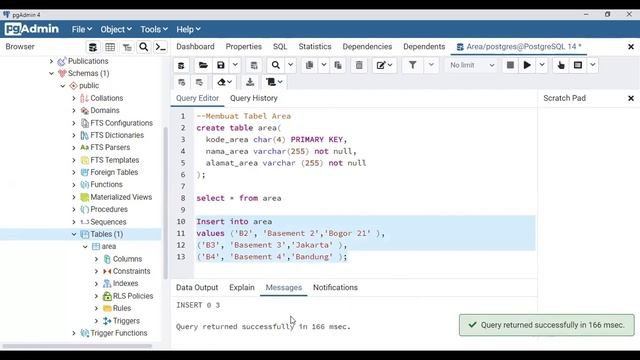Click the Delete trash can icon
Viewport: 640px width, 360px height.
coord(359,65)
